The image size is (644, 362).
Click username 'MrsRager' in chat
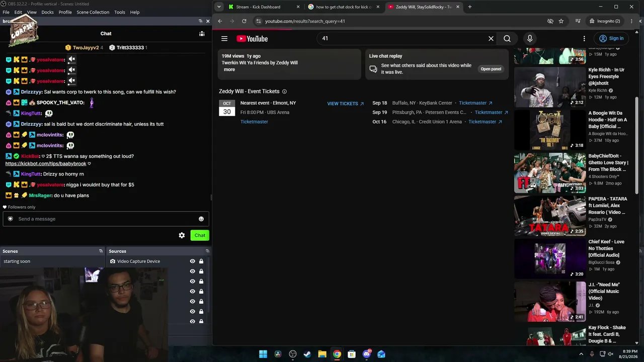(41, 195)
